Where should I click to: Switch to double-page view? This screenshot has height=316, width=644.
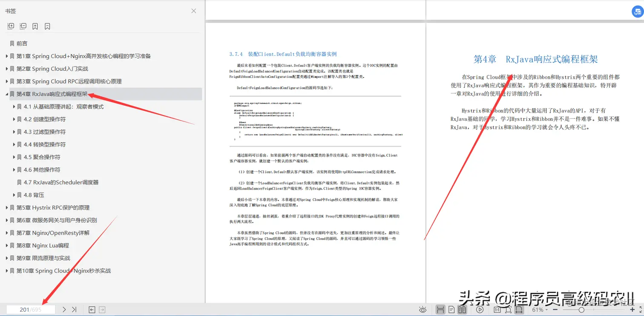pos(462,310)
